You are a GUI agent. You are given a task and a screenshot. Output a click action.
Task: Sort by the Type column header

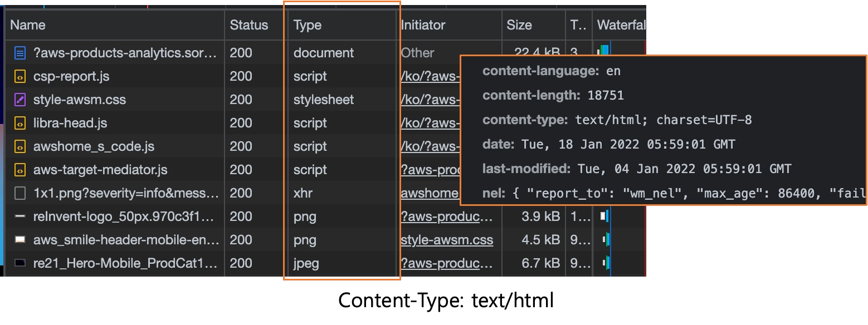click(x=308, y=25)
